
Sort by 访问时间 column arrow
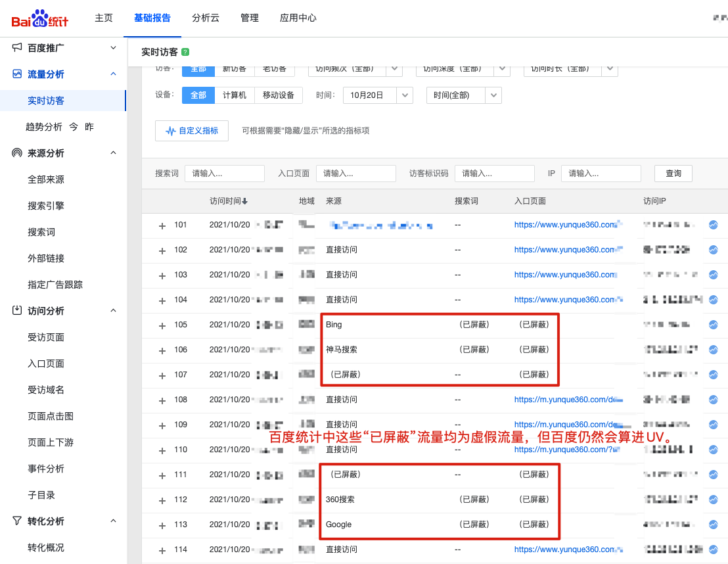[x=244, y=201]
